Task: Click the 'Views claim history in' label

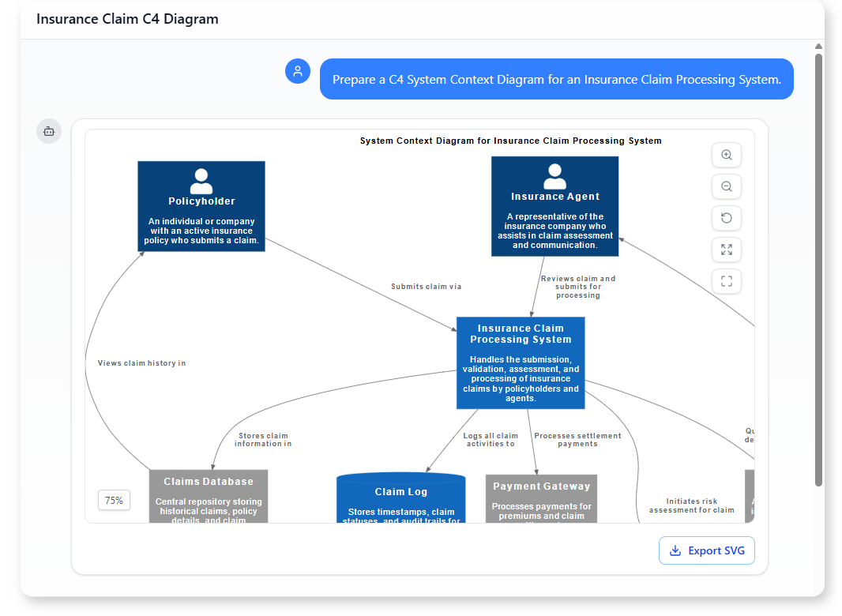Action: coord(141,363)
